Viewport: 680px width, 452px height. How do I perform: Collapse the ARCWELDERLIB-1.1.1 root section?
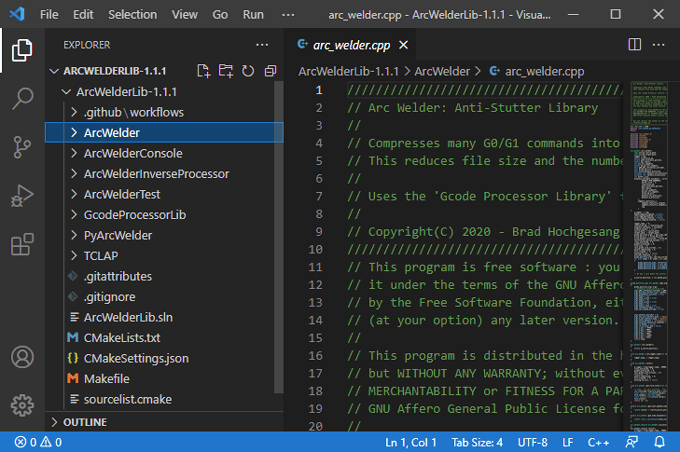tap(113, 71)
